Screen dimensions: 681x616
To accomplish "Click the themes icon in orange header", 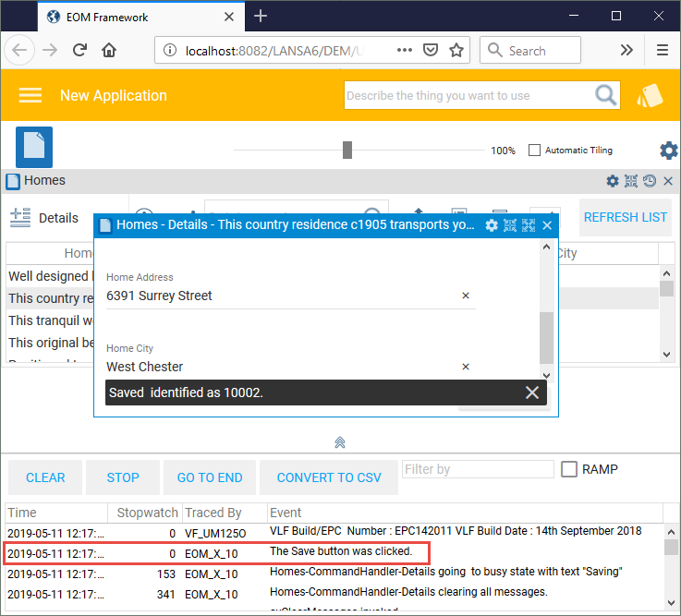I will click(x=650, y=95).
